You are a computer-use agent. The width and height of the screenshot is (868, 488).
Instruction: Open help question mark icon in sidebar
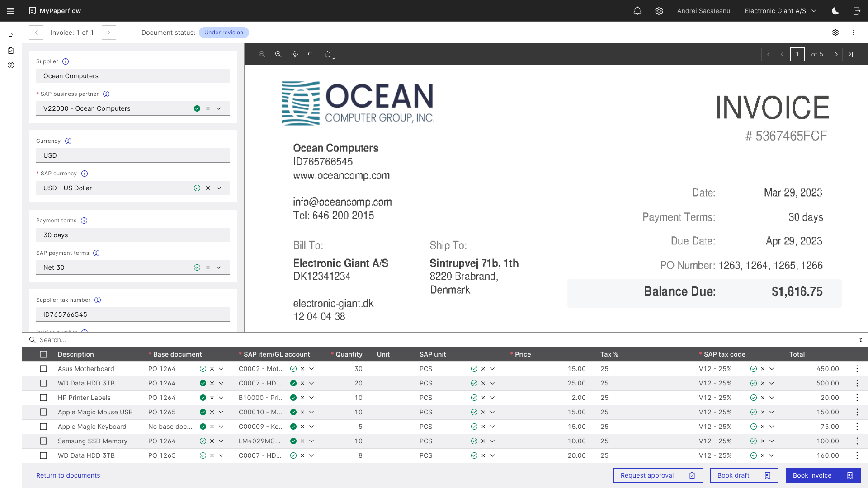point(11,65)
